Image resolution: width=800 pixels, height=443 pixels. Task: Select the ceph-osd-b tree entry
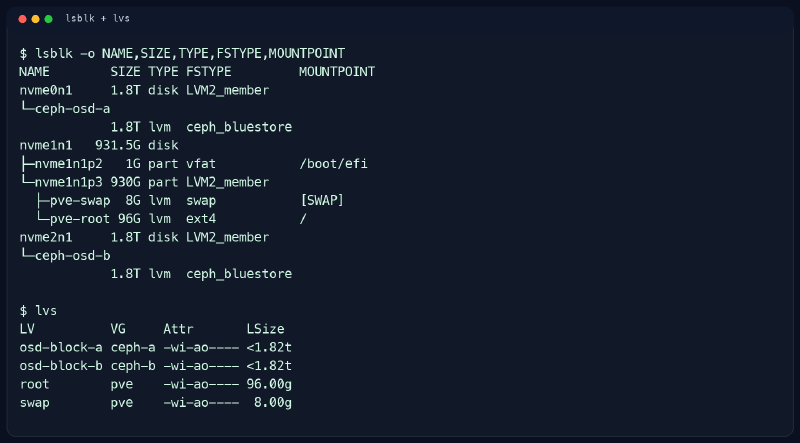coord(65,256)
